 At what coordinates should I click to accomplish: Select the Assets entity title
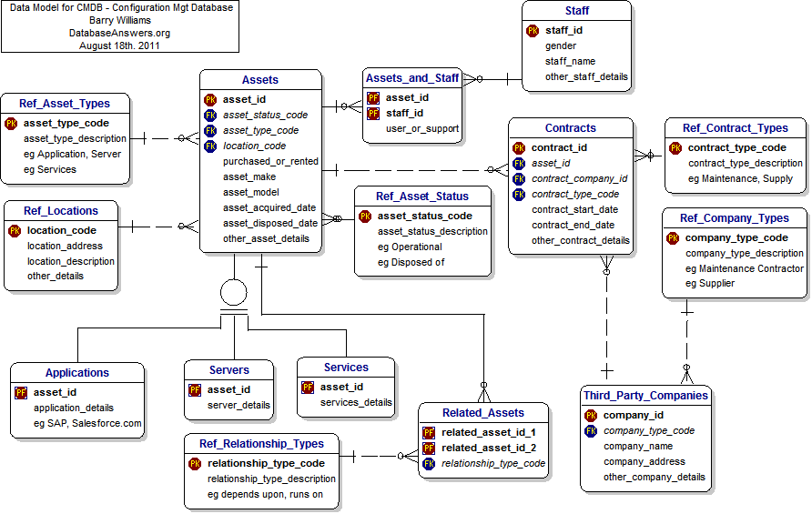point(260,80)
